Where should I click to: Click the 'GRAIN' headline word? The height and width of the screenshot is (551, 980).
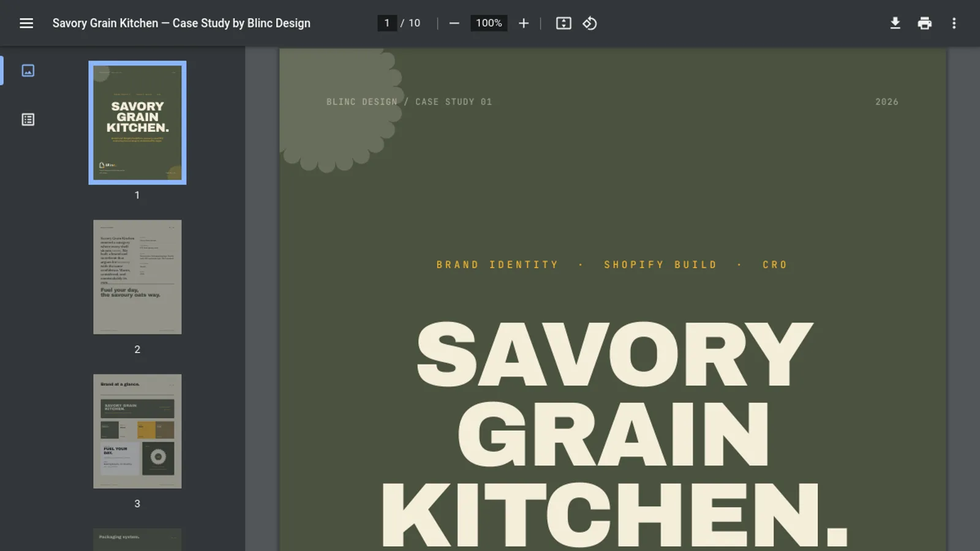click(x=613, y=434)
